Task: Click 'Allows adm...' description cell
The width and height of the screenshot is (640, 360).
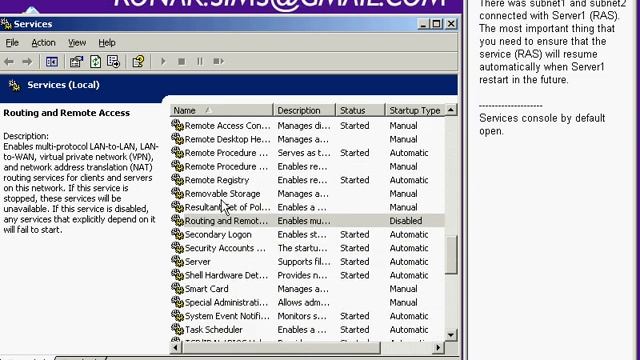Action: coord(303,302)
